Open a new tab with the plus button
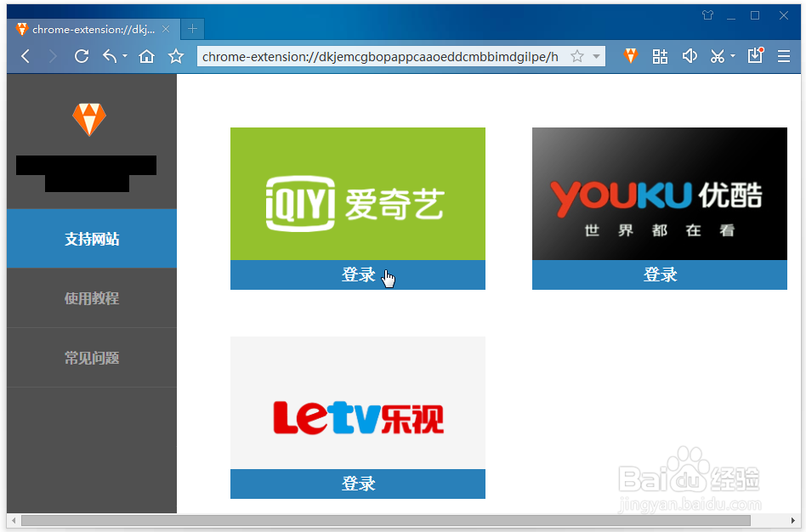Image resolution: width=806 pixels, height=532 pixels. click(193, 29)
